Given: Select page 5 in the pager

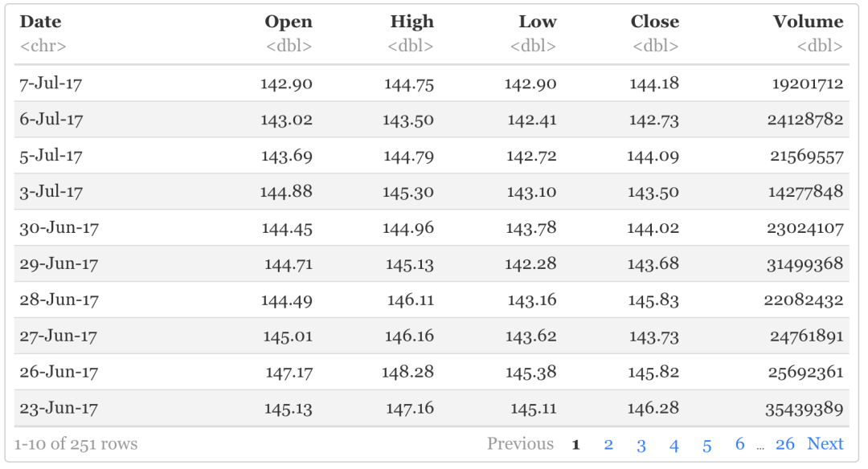Looking at the screenshot, I should tap(707, 444).
